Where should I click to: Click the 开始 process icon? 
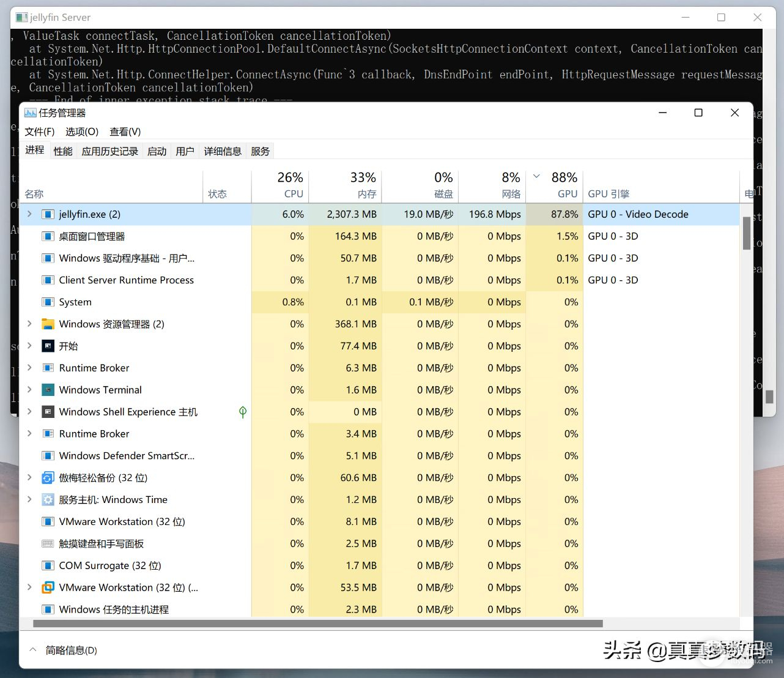[x=48, y=346]
